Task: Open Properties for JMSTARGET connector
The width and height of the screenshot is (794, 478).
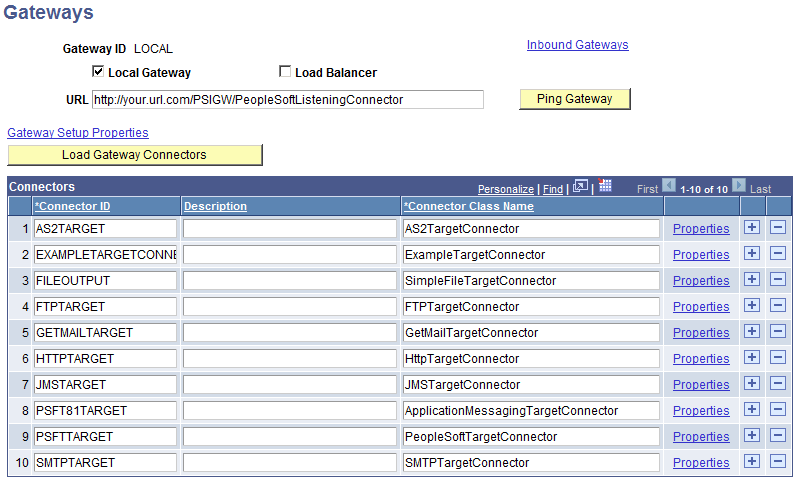Action: click(x=701, y=385)
